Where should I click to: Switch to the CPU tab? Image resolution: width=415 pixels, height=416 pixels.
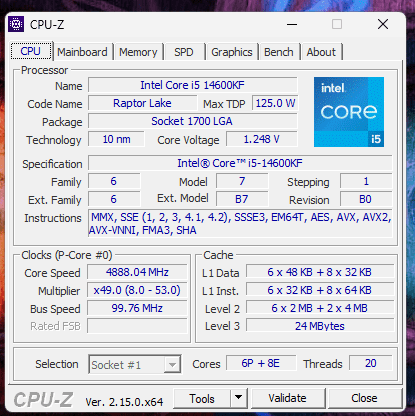pos(31,51)
